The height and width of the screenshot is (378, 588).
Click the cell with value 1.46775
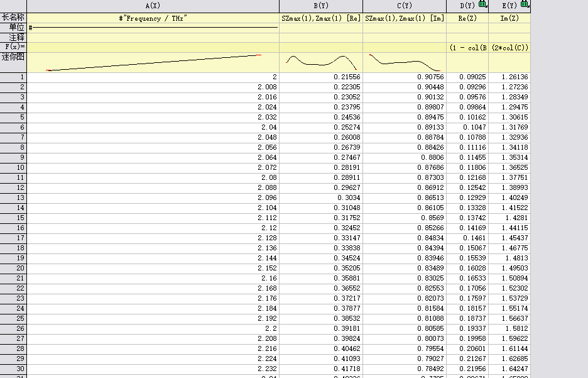point(509,248)
